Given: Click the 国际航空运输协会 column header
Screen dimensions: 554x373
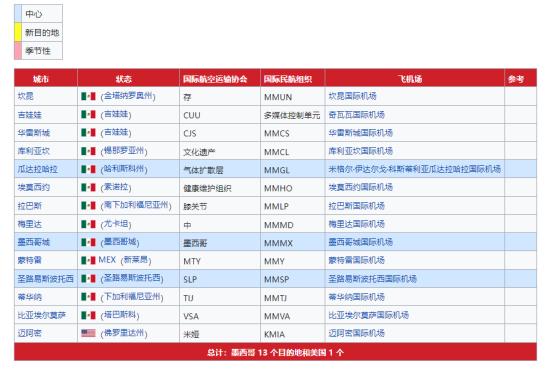Looking at the screenshot, I should click(215, 79).
